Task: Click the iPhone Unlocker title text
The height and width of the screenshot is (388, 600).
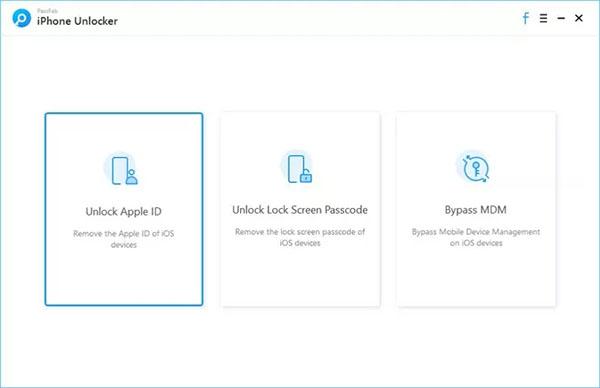Action: point(77,21)
